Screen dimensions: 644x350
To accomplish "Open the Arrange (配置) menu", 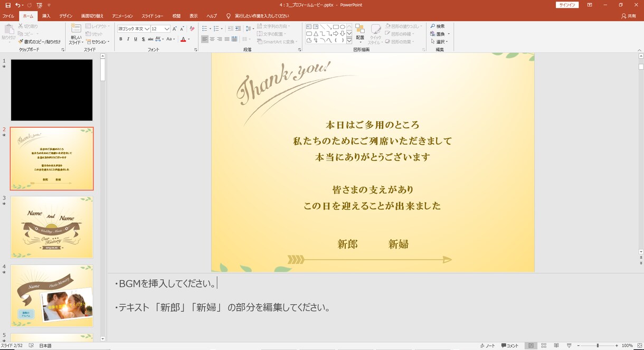I will pyautogui.click(x=360, y=33).
